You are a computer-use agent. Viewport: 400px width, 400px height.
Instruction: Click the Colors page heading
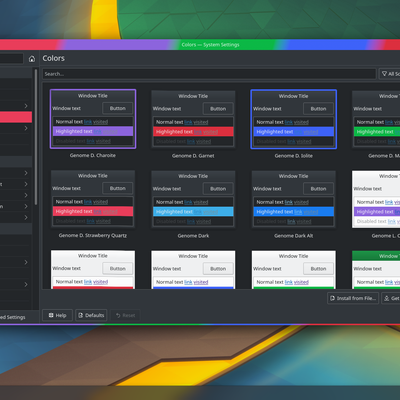pos(53,58)
